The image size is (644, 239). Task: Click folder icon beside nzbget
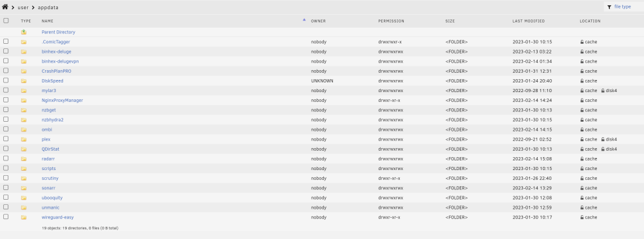pos(24,110)
